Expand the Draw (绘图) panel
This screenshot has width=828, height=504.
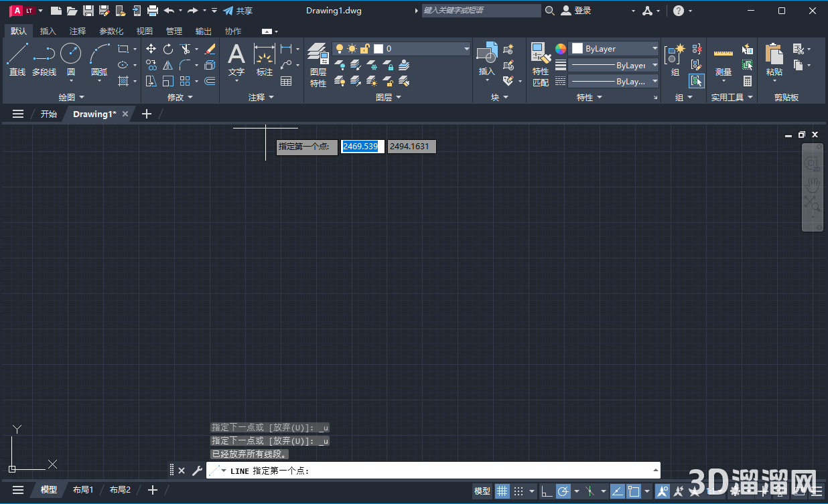click(71, 96)
